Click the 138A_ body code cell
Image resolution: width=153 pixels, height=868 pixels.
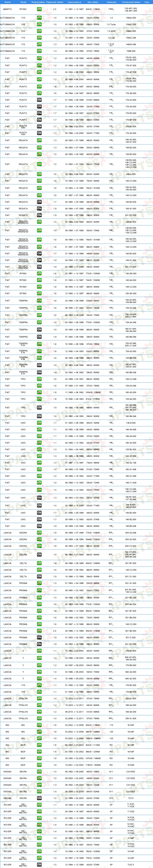coord(111,9)
